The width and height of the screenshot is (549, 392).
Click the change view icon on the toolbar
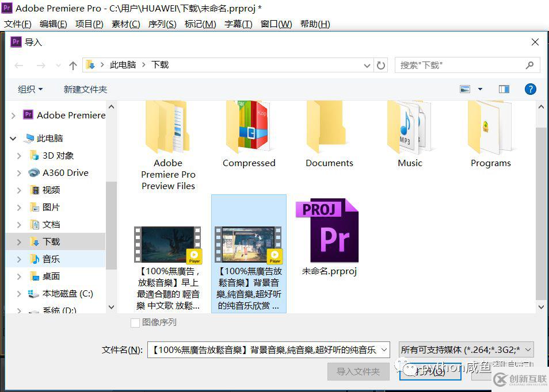464,89
